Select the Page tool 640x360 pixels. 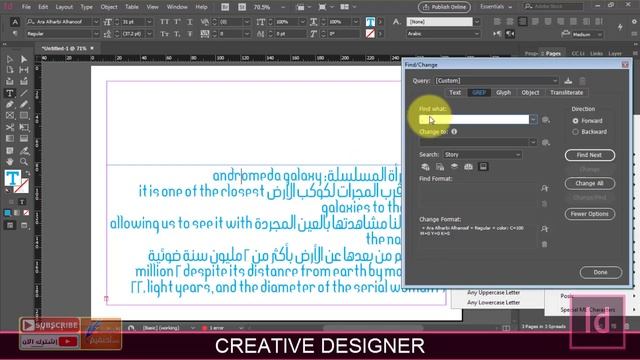(10, 70)
